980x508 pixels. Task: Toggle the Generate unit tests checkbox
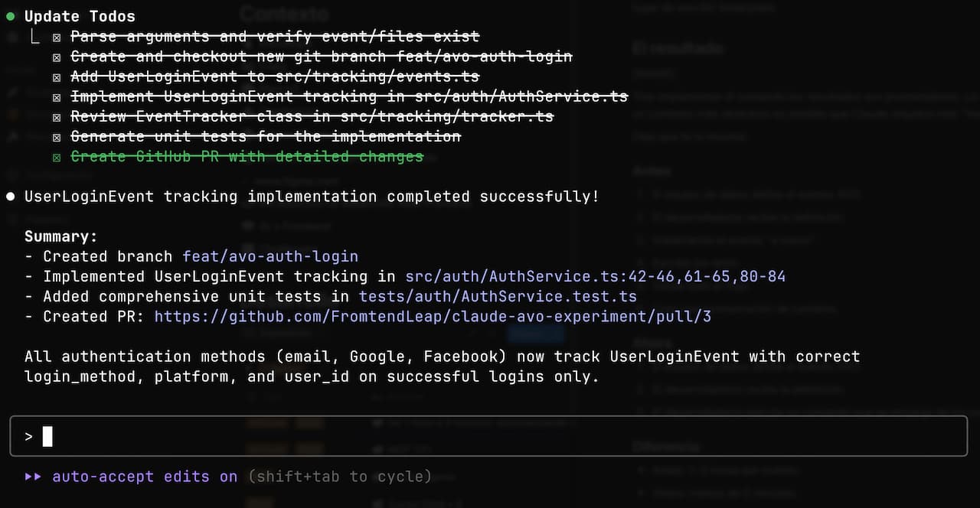[57, 136]
